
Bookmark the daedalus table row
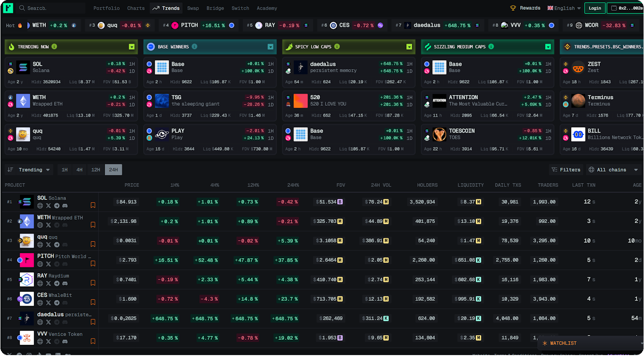click(93, 322)
